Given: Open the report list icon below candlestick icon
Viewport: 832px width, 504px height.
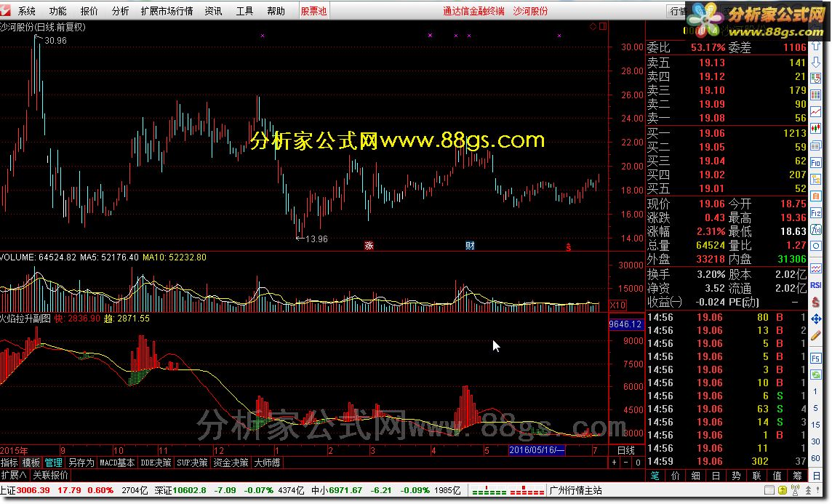Looking at the screenshot, I should point(815,145).
